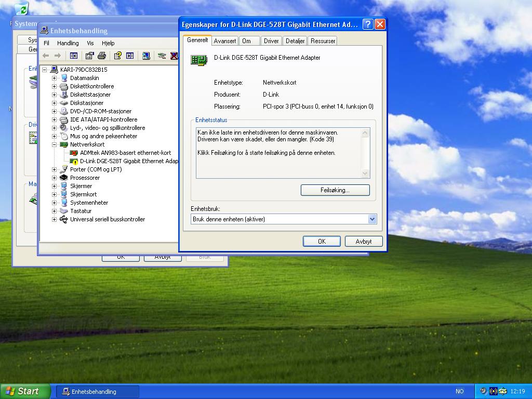Click the Back arrow in Enhetsbehandling toolbar
Viewport: 532px width, 399px height.
pyautogui.click(x=46, y=56)
